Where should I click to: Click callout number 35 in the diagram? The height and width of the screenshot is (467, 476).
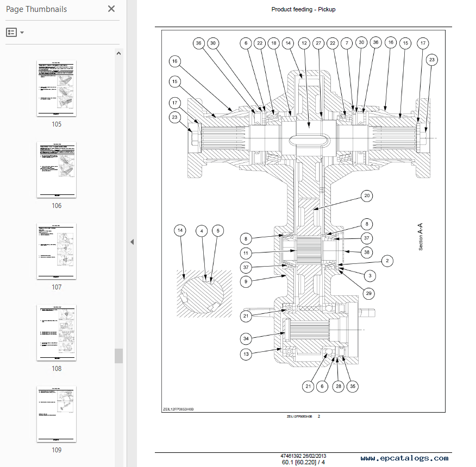tap(353, 386)
